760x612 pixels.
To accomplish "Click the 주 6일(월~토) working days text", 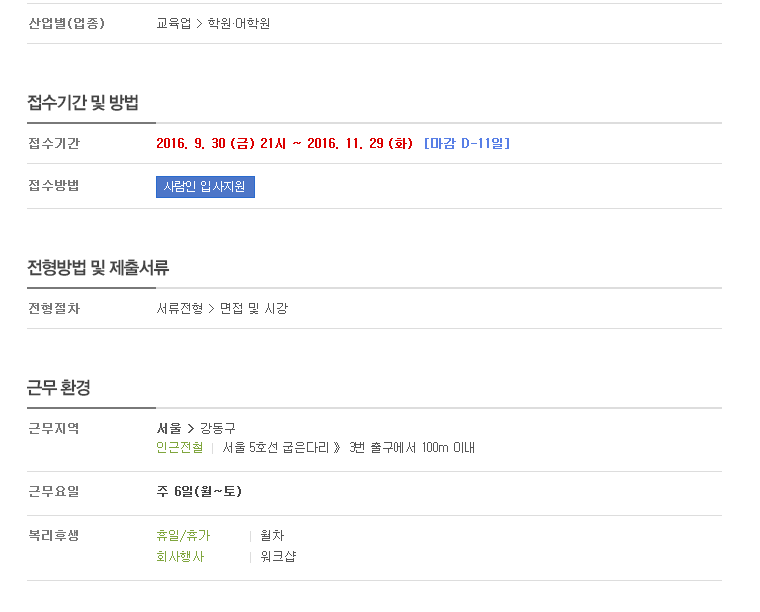I will click(x=199, y=491).
